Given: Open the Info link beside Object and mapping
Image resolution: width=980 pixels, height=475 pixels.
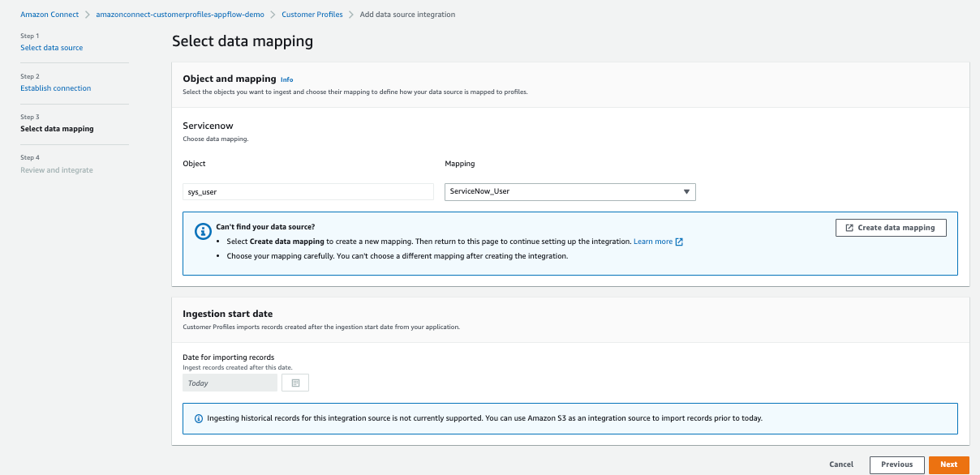Looking at the screenshot, I should pos(286,79).
